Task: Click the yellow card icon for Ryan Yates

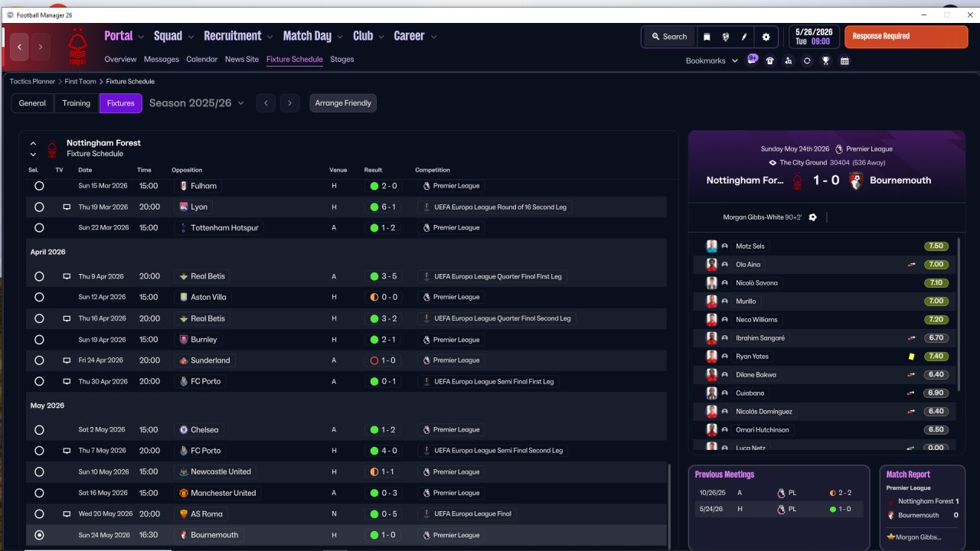Action: 912,357
